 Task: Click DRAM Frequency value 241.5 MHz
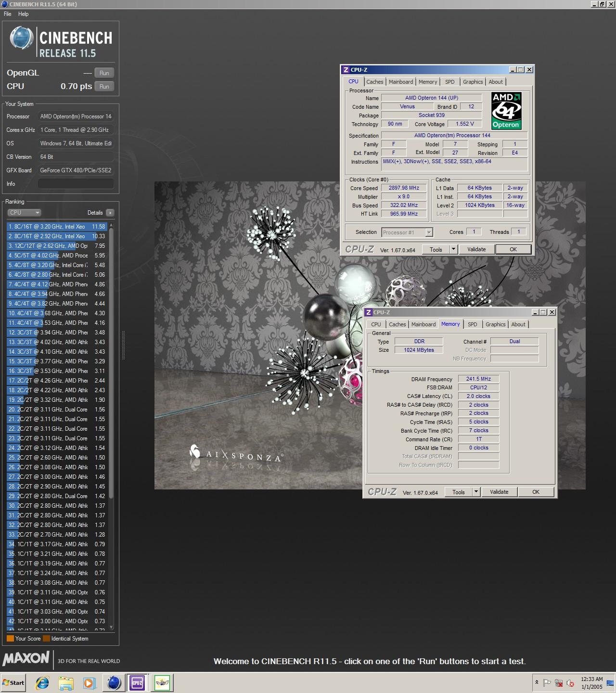tap(478, 379)
